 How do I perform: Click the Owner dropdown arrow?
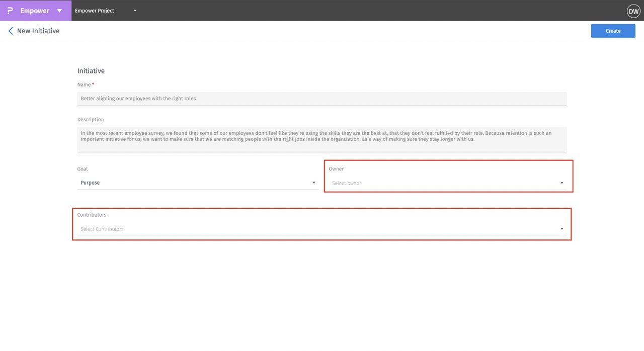(561, 183)
